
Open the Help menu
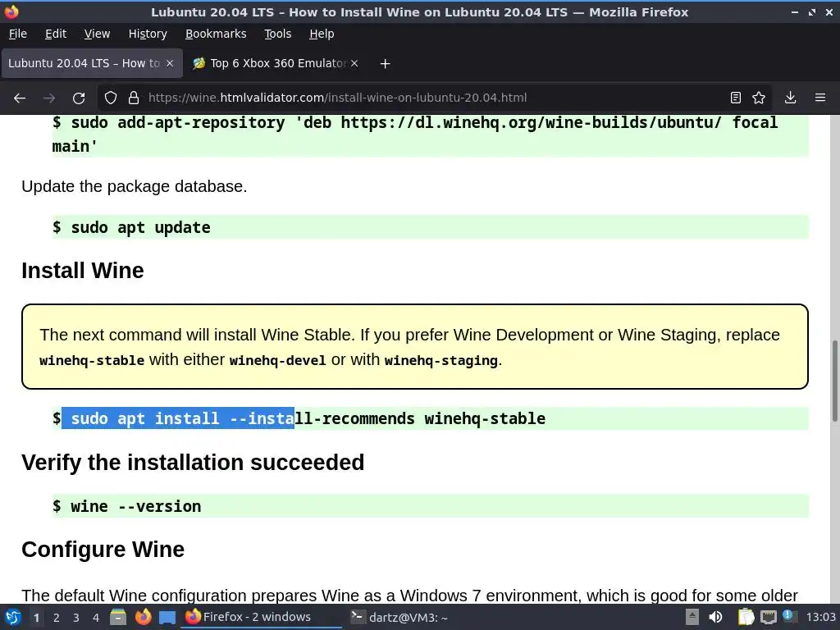click(322, 34)
